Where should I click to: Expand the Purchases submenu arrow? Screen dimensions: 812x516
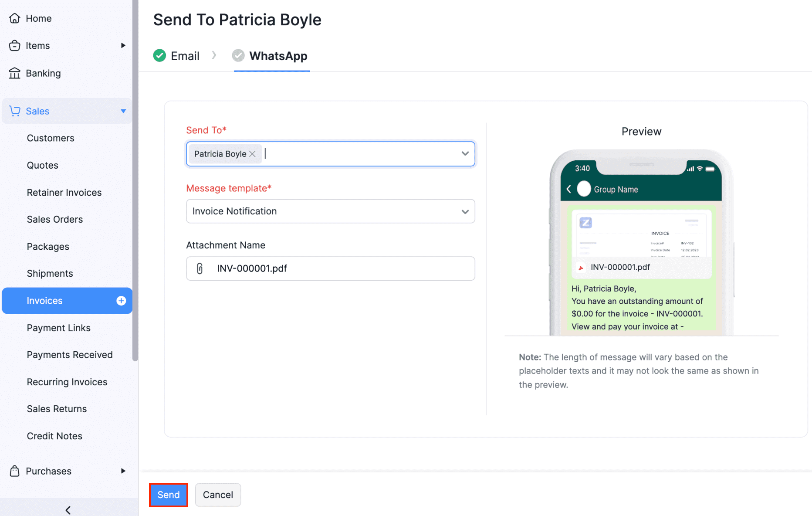pos(124,471)
